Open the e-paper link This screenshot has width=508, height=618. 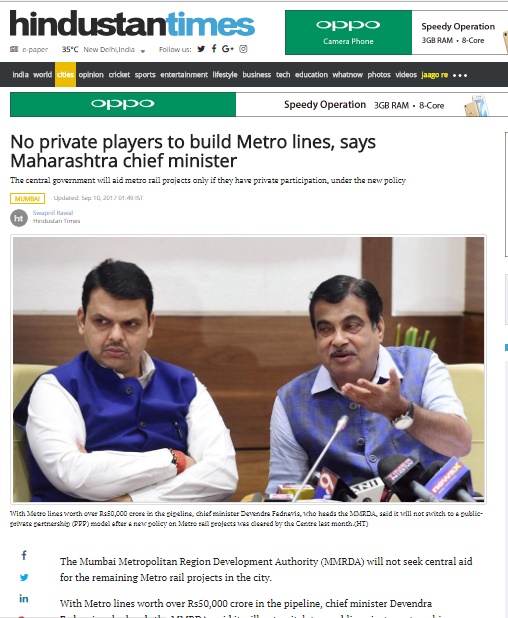point(29,50)
